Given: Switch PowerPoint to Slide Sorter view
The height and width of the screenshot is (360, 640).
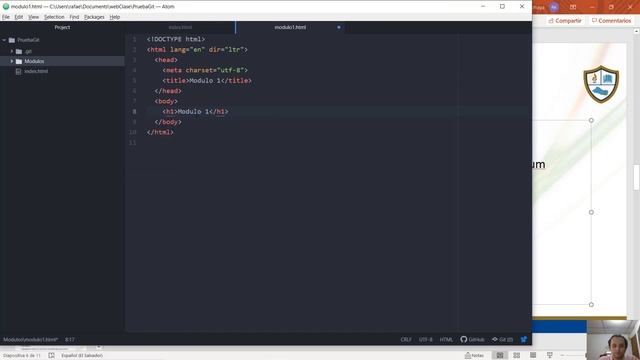Looking at the screenshot, I should point(517,356).
